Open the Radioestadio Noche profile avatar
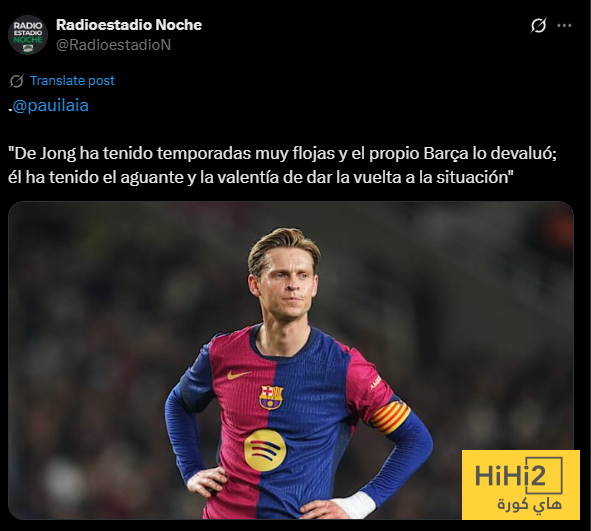The image size is (591, 531). (x=28, y=35)
